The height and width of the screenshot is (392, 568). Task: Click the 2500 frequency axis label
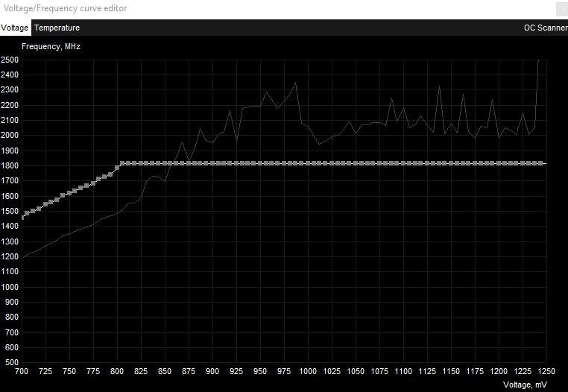click(10, 60)
